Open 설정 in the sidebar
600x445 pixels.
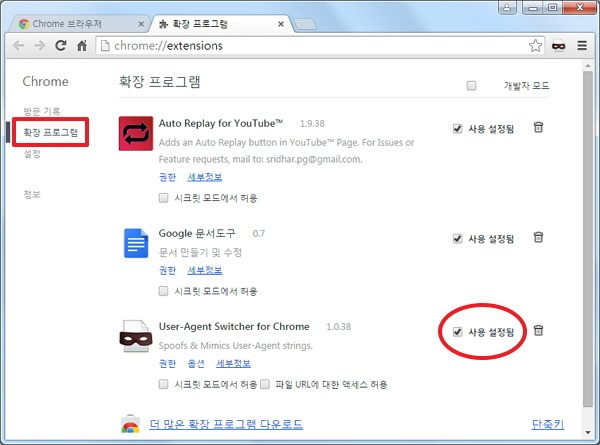pos(32,154)
